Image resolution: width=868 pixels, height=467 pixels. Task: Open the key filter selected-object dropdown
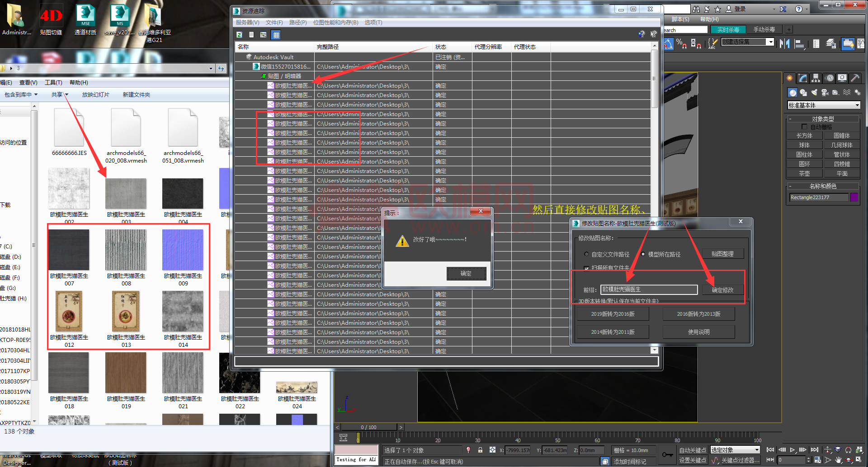pyautogui.click(x=735, y=450)
